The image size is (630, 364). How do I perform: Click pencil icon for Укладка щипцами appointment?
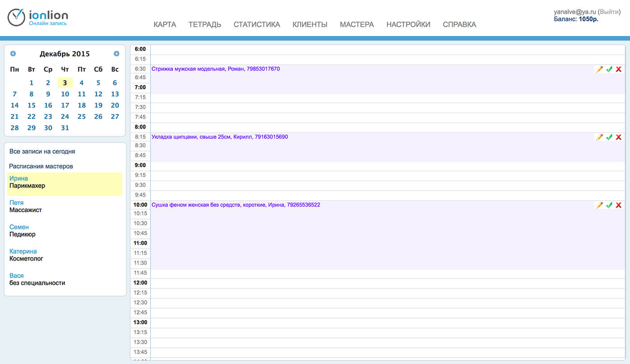[x=599, y=137]
